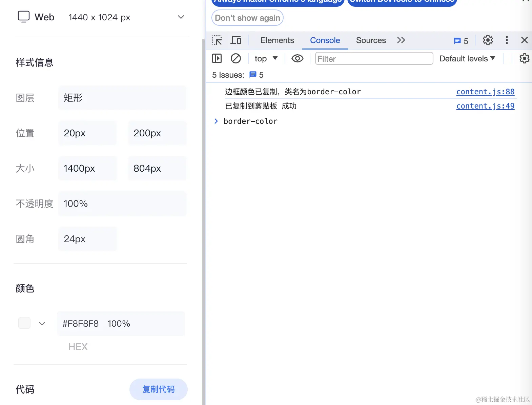Switch to the Sources tab
Viewport: 532px width, 405px height.
coord(371,40)
